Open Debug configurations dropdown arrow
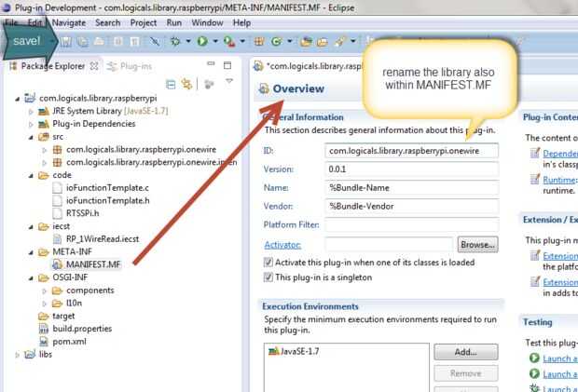This screenshot has height=392, width=578. [188, 41]
